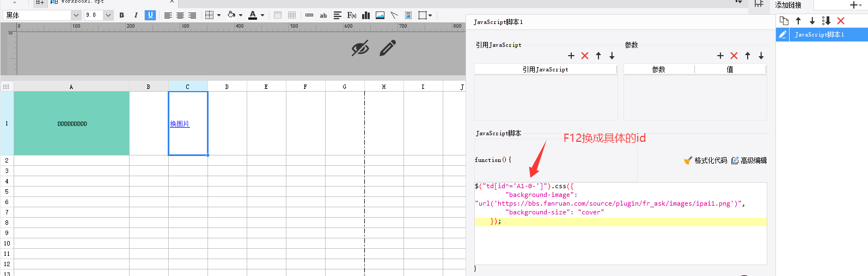Viewport: 868px width, 276px height.
Task: Insert a formula with the F(x) icon
Action: [352, 15]
